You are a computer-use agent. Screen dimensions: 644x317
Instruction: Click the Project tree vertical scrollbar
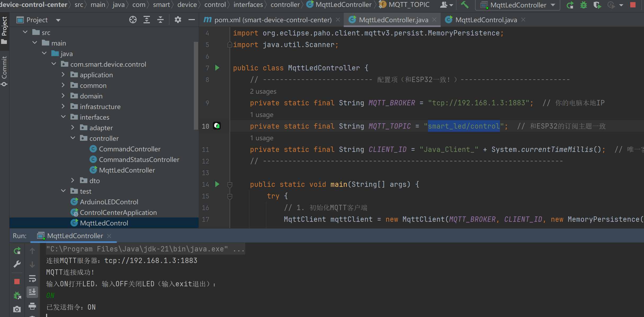tap(196, 85)
